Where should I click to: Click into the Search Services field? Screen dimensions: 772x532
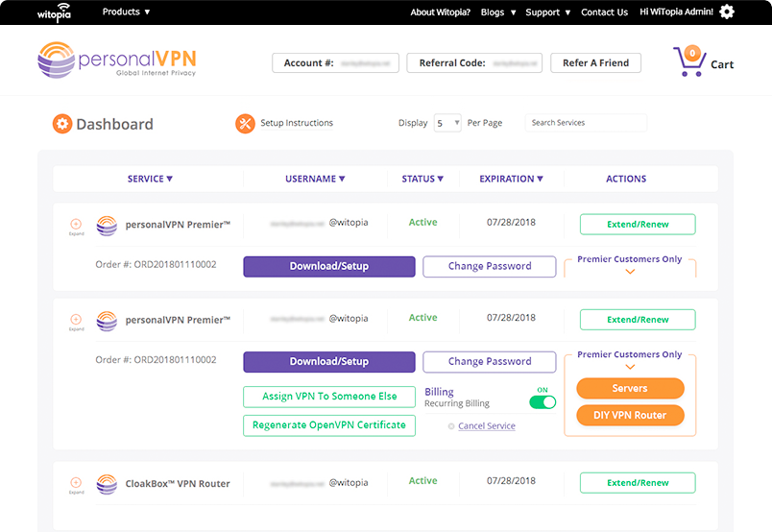(x=586, y=123)
